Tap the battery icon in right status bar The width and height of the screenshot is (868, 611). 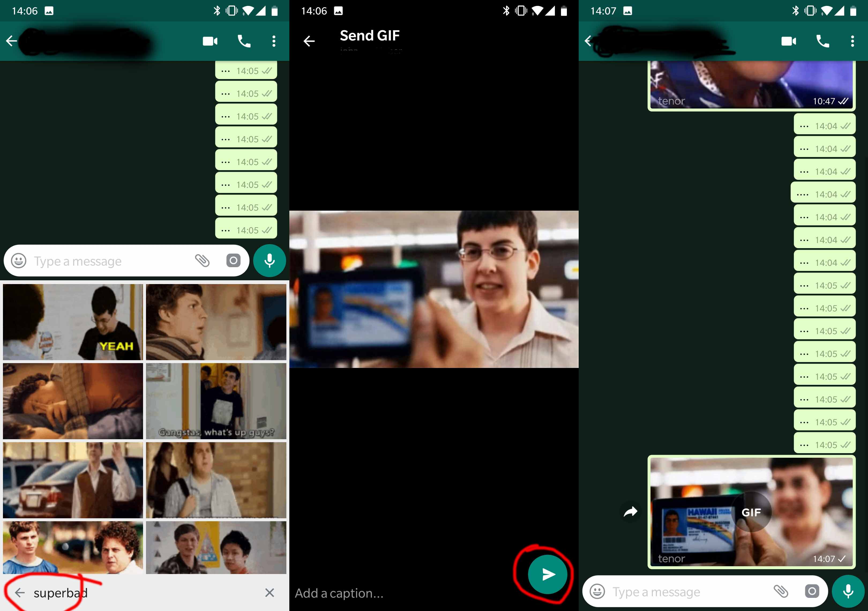(853, 11)
